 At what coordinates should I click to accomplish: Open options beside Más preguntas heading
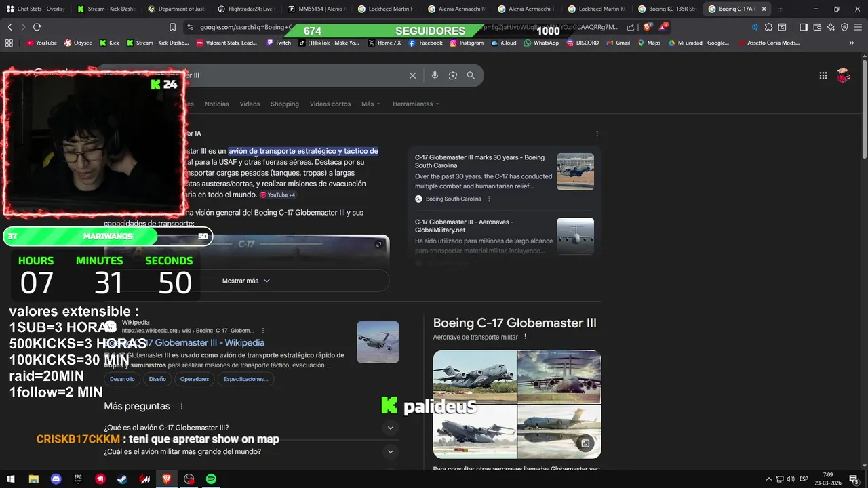181,406
